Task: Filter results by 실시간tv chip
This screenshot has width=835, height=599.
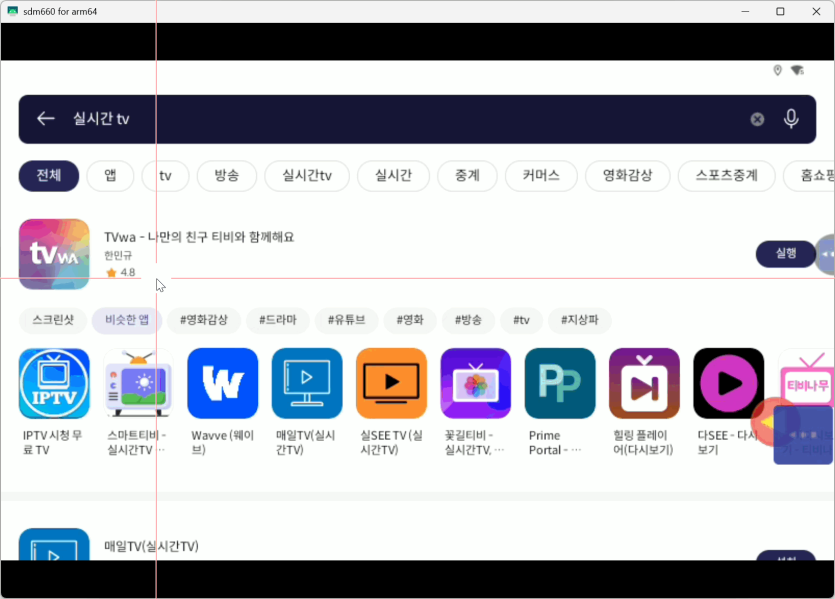Action: pos(307,176)
